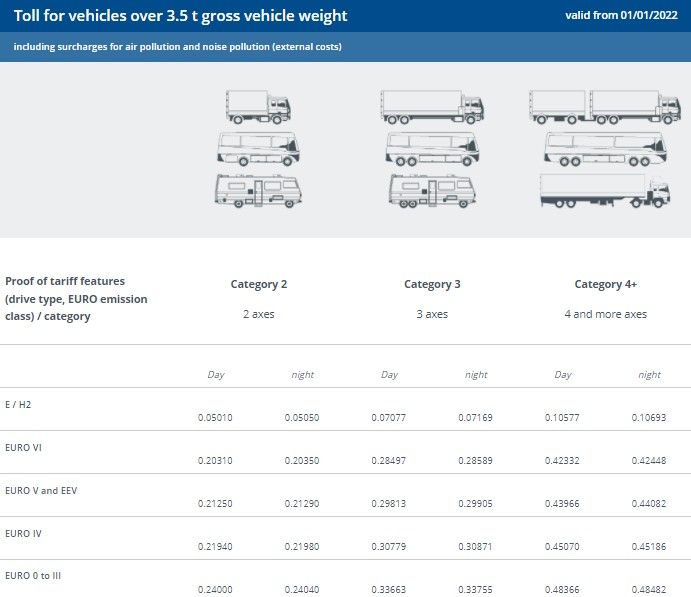Click the EURO VI row label

point(23,448)
